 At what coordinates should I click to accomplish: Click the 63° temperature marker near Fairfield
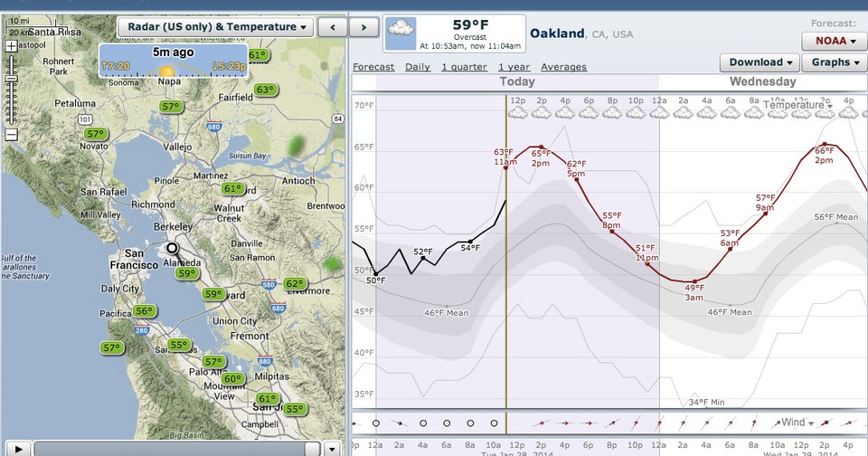point(265,90)
